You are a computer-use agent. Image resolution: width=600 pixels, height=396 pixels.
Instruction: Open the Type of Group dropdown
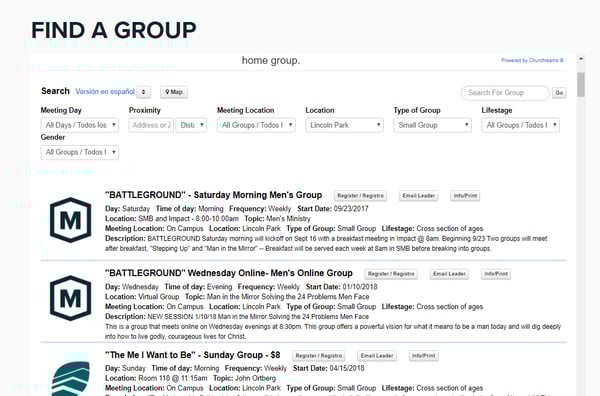tap(432, 125)
